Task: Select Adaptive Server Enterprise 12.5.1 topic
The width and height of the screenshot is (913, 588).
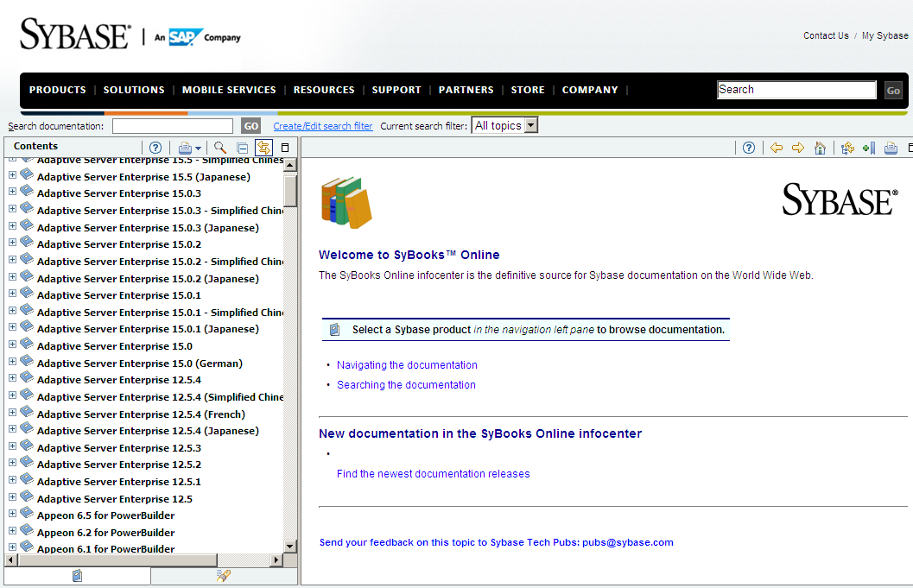Action: pyautogui.click(x=119, y=482)
